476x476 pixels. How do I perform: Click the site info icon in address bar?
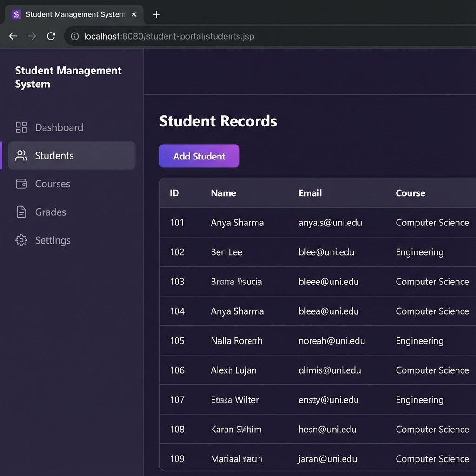(x=74, y=36)
